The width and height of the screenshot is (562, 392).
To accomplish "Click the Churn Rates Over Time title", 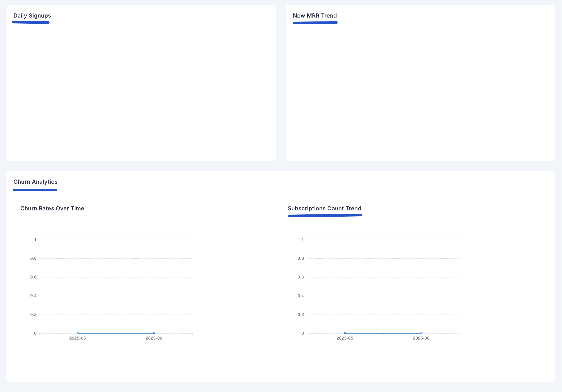I will pos(52,208).
